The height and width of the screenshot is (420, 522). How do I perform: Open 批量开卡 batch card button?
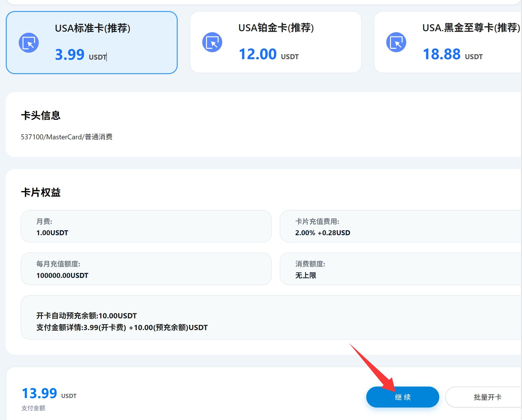(487, 397)
